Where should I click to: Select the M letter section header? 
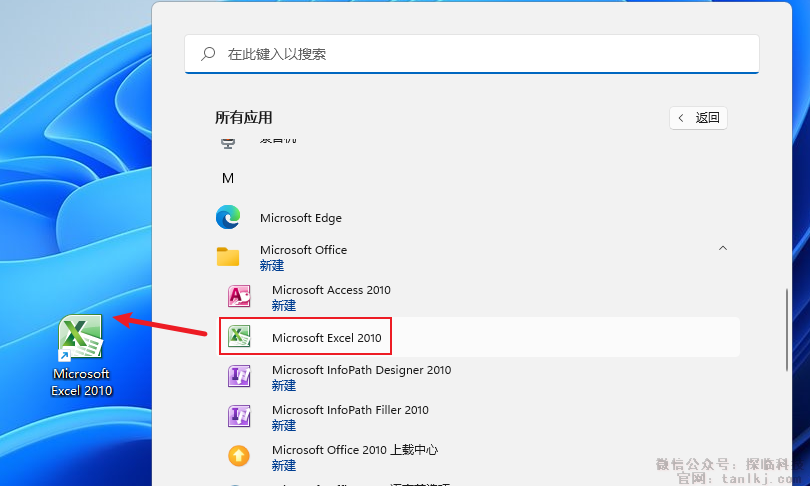228,178
